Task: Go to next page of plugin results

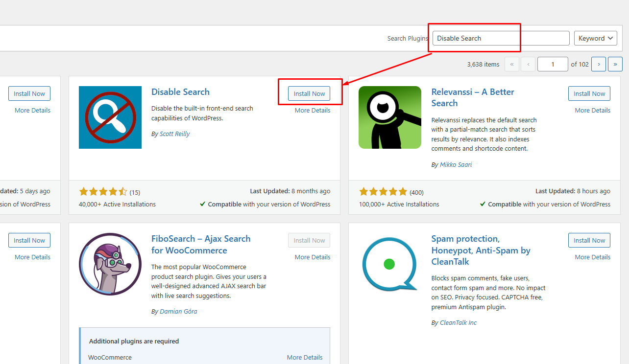Action: 599,64
